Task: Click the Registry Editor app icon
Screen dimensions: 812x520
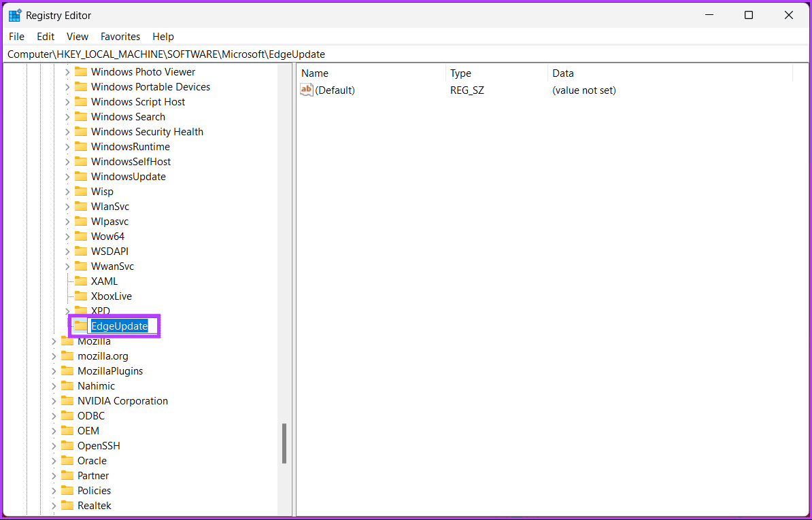Action: [14, 16]
